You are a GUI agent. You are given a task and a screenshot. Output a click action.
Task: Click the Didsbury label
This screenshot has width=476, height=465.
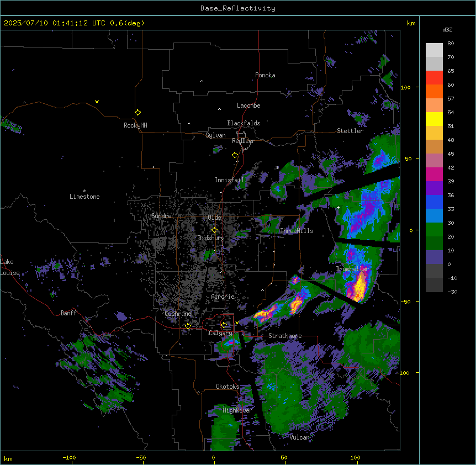tap(211, 238)
